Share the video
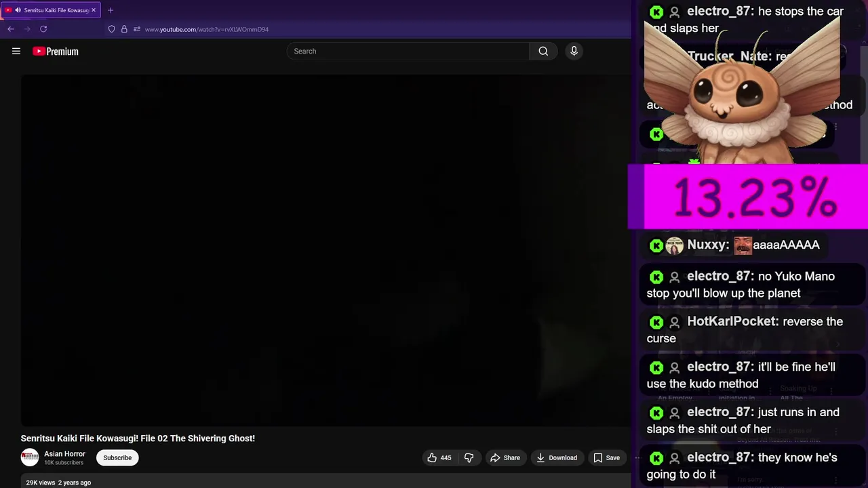The image size is (868, 488). pos(505,457)
